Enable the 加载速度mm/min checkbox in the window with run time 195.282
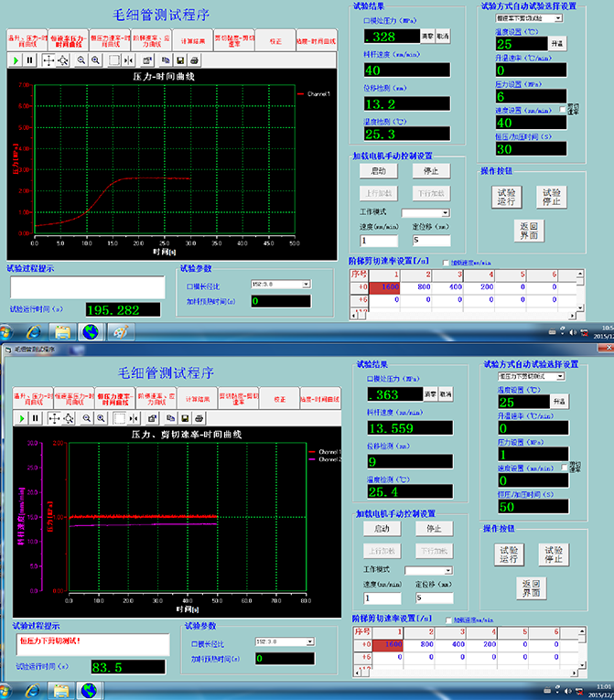 click(447, 261)
